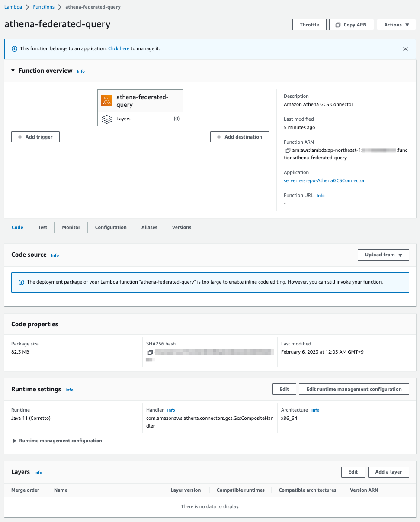420x522 pixels.
Task: Open serverlessrepo-AthenaGCSConnector application link
Action: click(x=324, y=180)
